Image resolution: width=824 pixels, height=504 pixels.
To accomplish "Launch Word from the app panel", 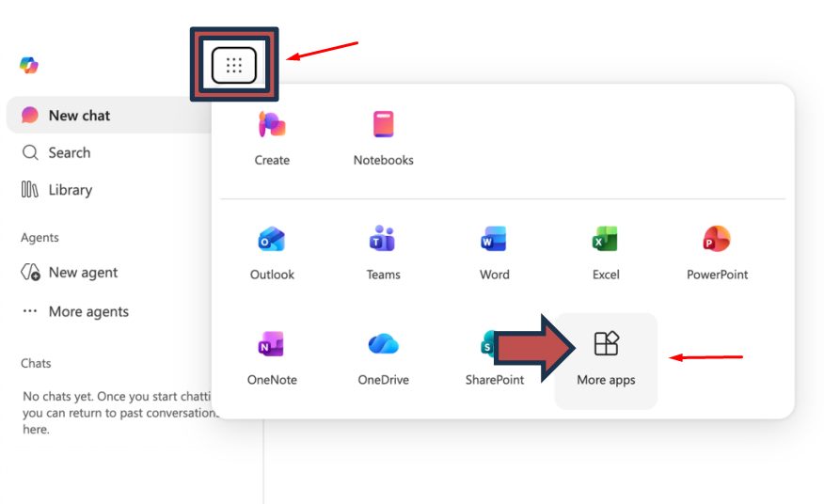I will [495, 253].
